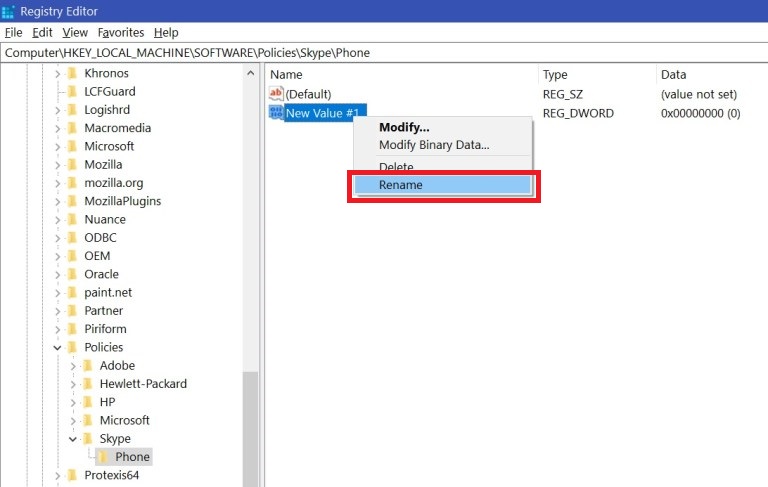Select the Nuance key label

tap(105, 219)
